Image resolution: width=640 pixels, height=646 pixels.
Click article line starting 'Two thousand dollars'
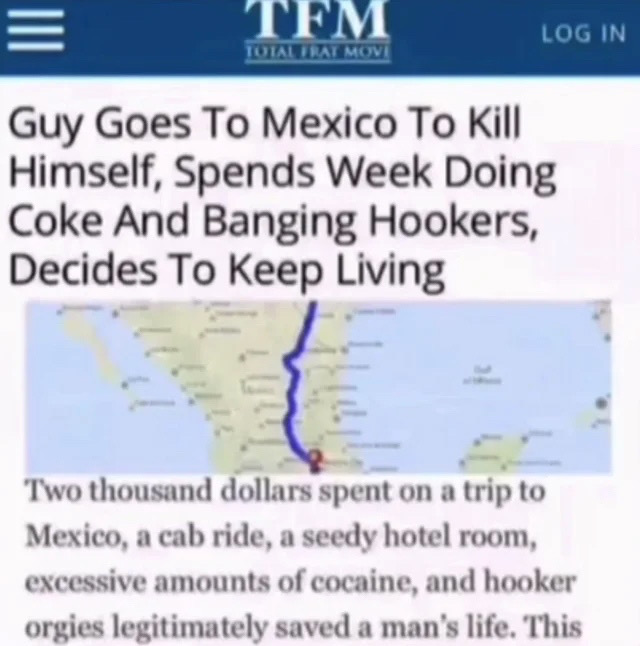coord(286,493)
